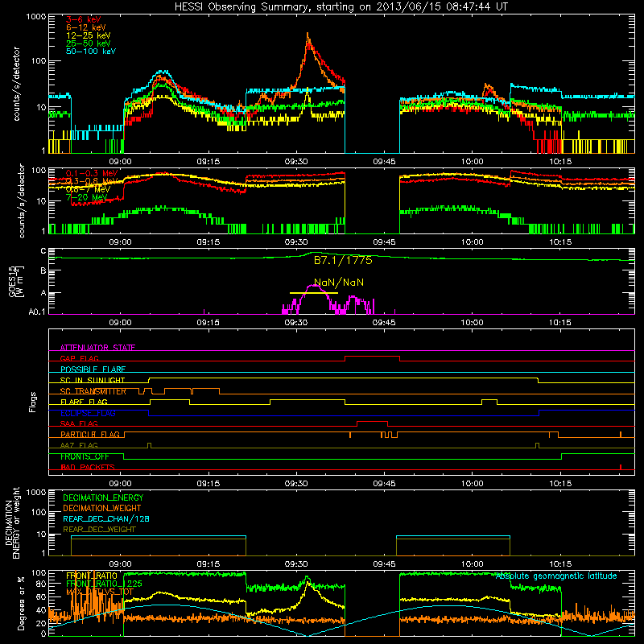Click the 0.3-0.8 MeV legend label

(x=92, y=182)
